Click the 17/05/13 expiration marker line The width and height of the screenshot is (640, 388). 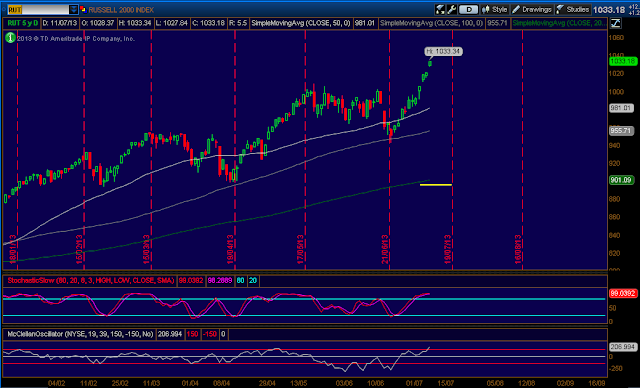tap(305, 149)
